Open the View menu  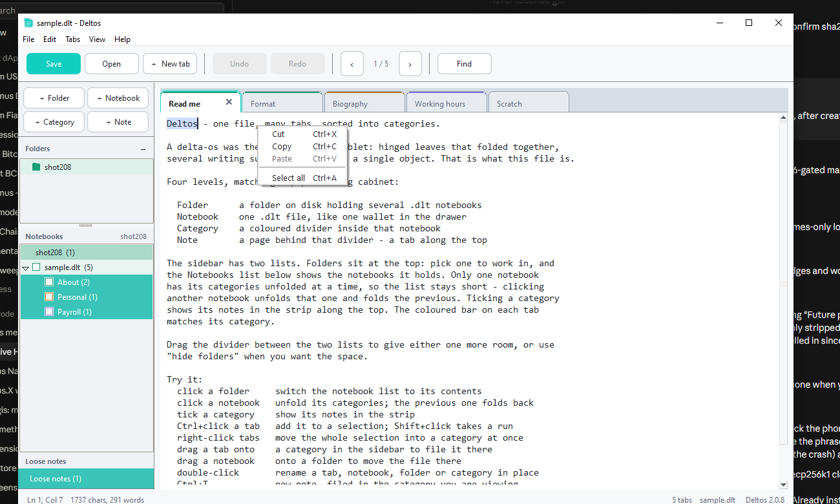tap(98, 39)
